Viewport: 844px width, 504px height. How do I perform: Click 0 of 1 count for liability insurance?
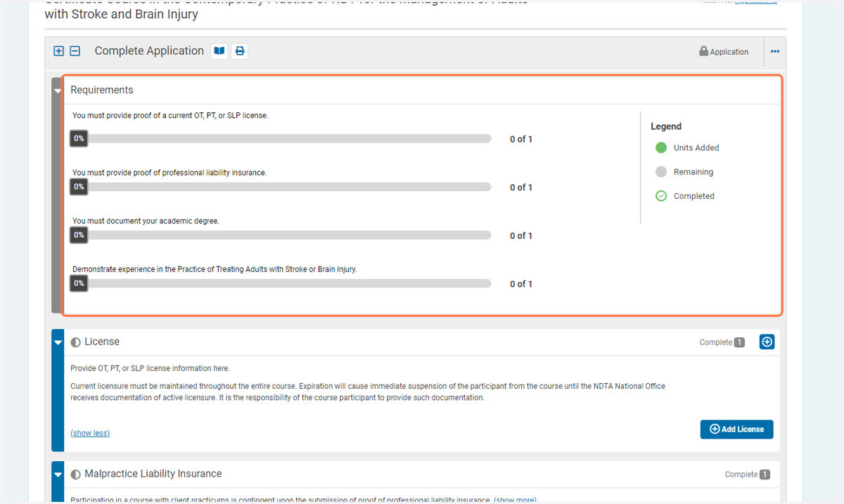click(x=521, y=188)
